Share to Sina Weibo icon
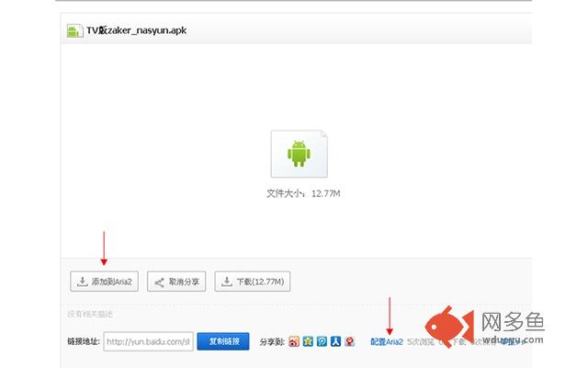Image resolution: width=588 pixels, height=368 pixels. pos(294,341)
